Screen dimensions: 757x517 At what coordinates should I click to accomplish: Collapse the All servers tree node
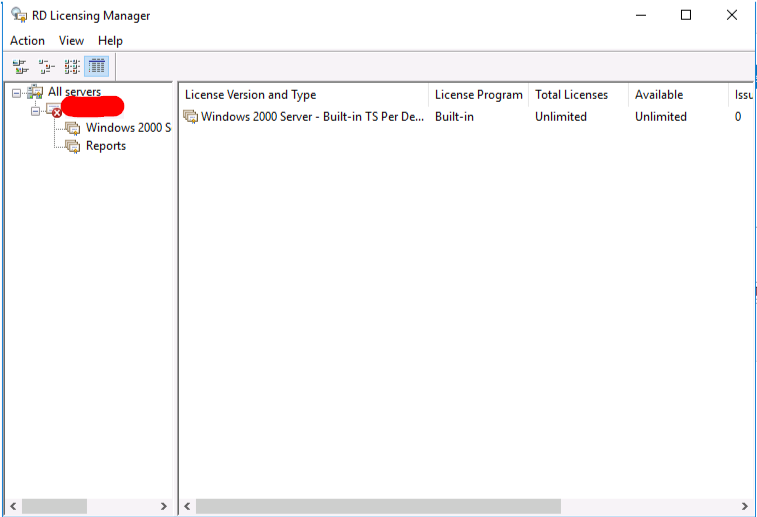[17, 93]
